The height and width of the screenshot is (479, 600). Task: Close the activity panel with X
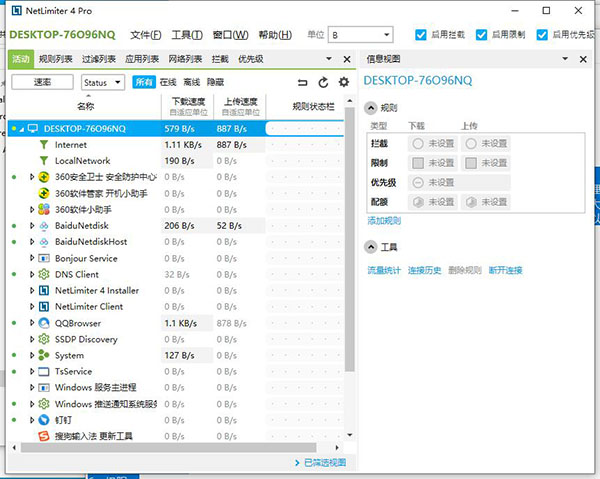(x=347, y=59)
